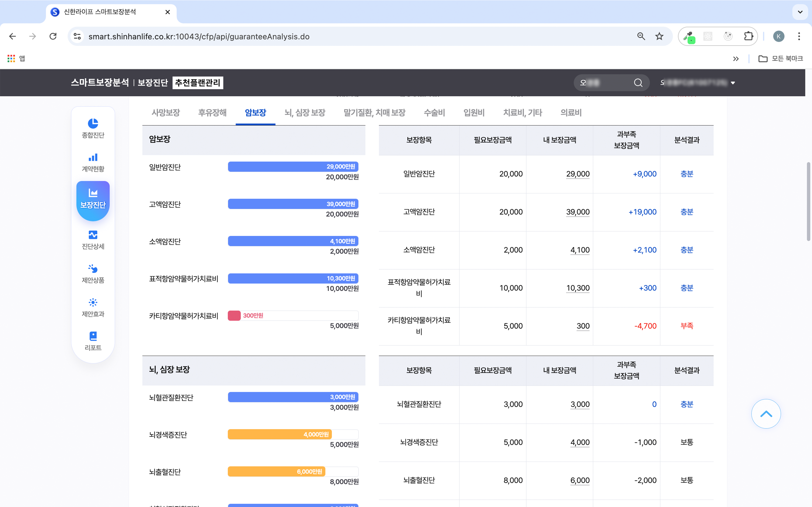The image size is (812, 507).
Task: Click the 계약현황 bar chart icon
Action: coord(93,157)
